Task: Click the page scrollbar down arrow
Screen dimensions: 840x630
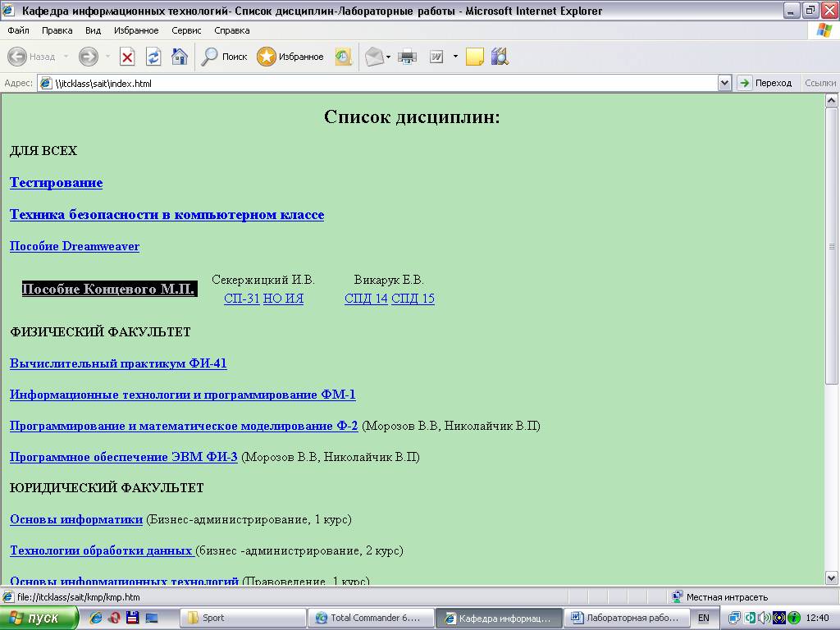Action: click(831, 577)
